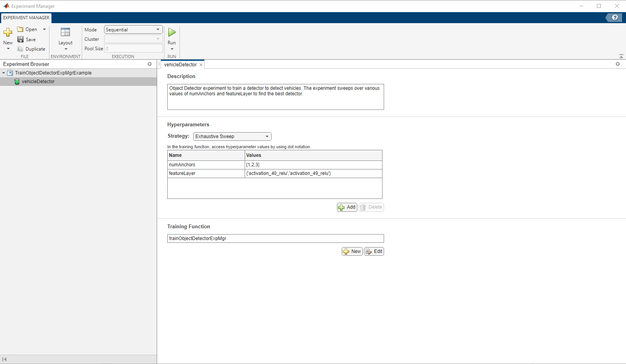
Task: Close the vehicleDetector tab
Action: coord(201,65)
